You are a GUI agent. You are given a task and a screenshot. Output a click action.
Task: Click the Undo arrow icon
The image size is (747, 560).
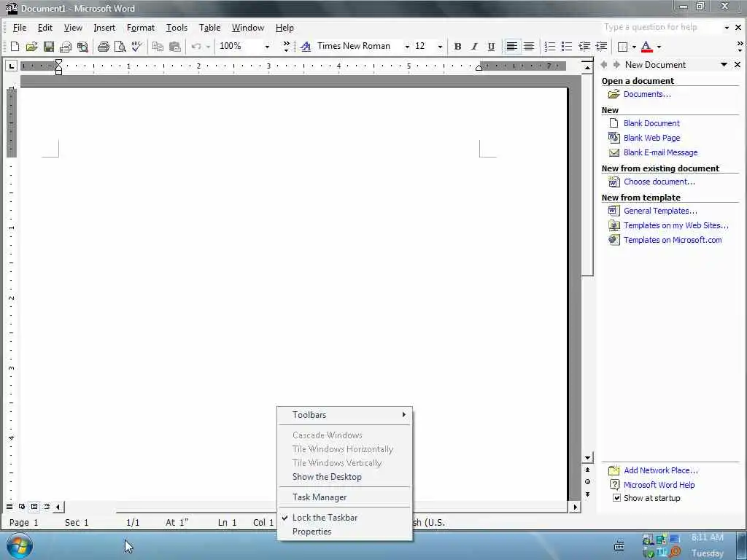(x=196, y=46)
